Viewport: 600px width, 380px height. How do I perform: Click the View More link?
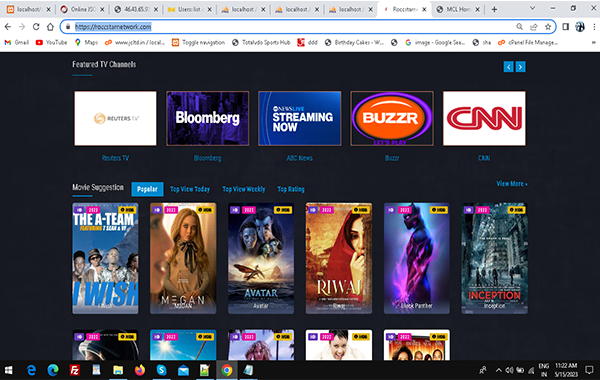(512, 184)
